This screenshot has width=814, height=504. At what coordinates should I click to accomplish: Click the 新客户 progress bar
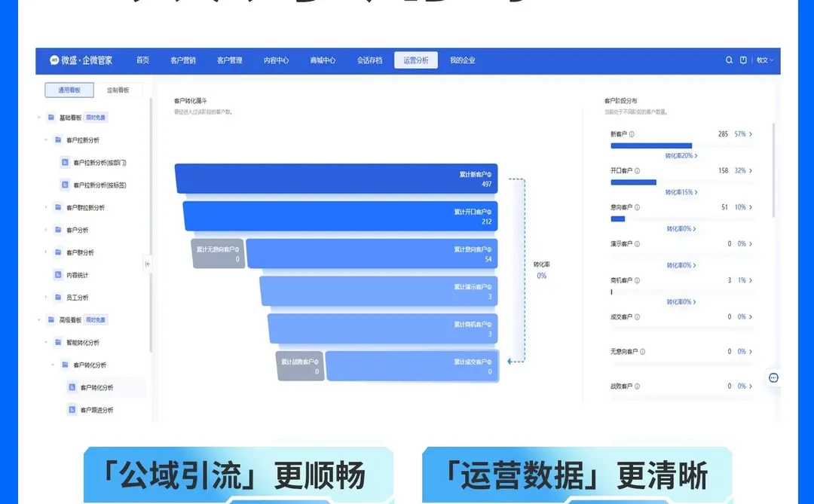651,145
